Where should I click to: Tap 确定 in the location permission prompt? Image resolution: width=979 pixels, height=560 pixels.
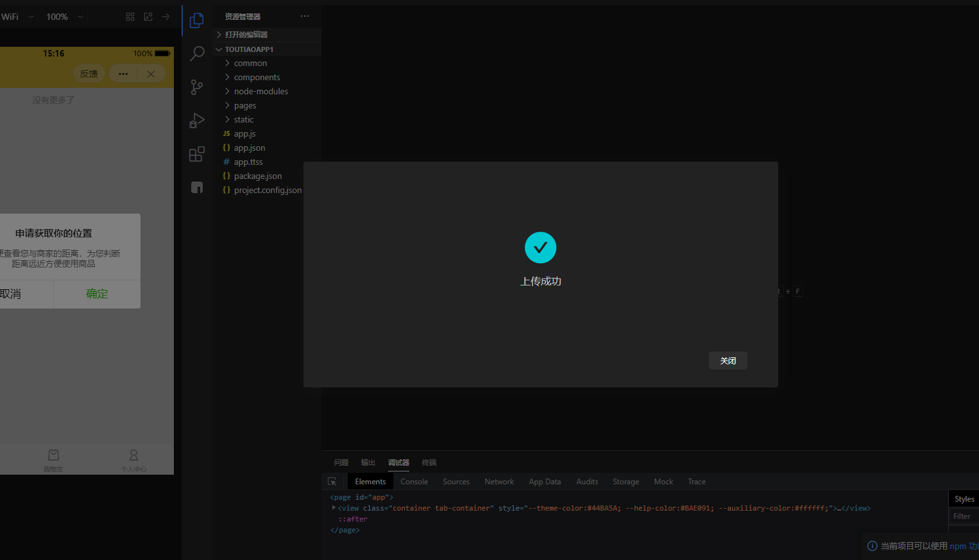point(97,294)
